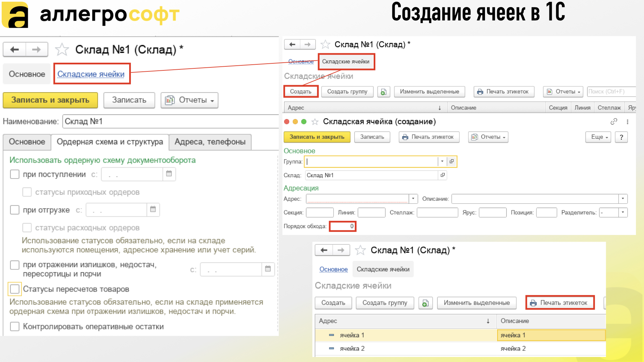Star the left Склад №1 (Склад) title as favorite
This screenshot has width=644, height=362.
(62, 50)
